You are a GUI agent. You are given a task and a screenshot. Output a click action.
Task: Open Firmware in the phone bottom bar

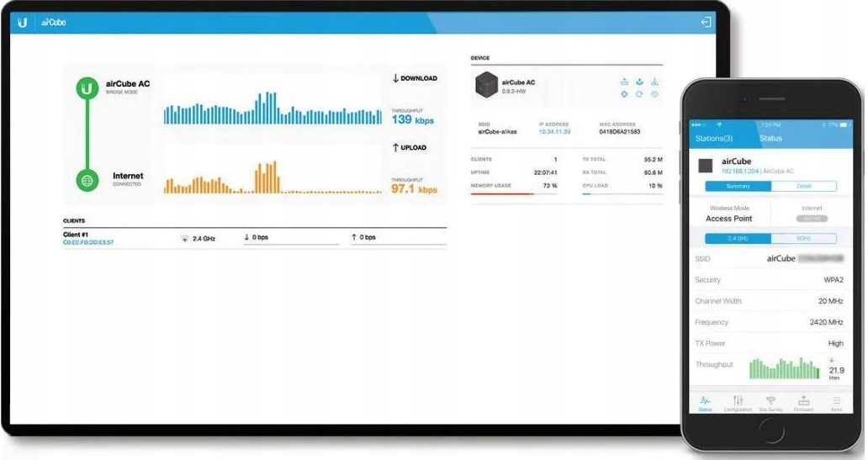coord(803,403)
